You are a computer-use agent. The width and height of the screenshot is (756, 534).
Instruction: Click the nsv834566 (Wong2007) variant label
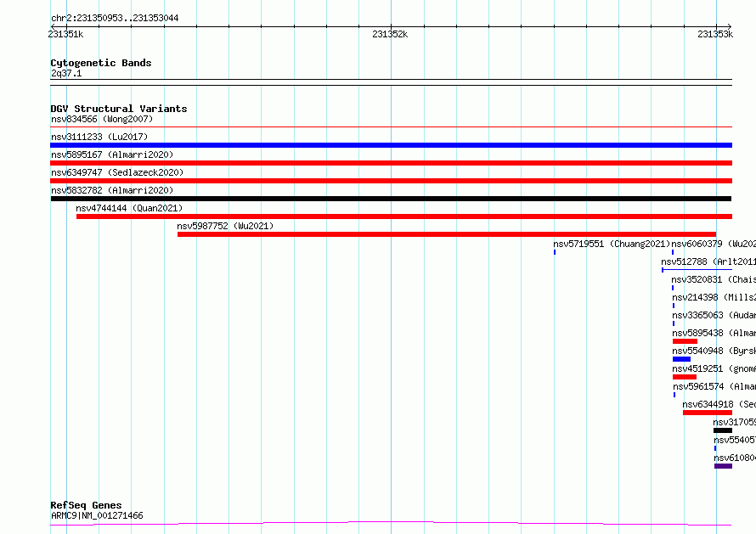pyautogui.click(x=102, y=119)
